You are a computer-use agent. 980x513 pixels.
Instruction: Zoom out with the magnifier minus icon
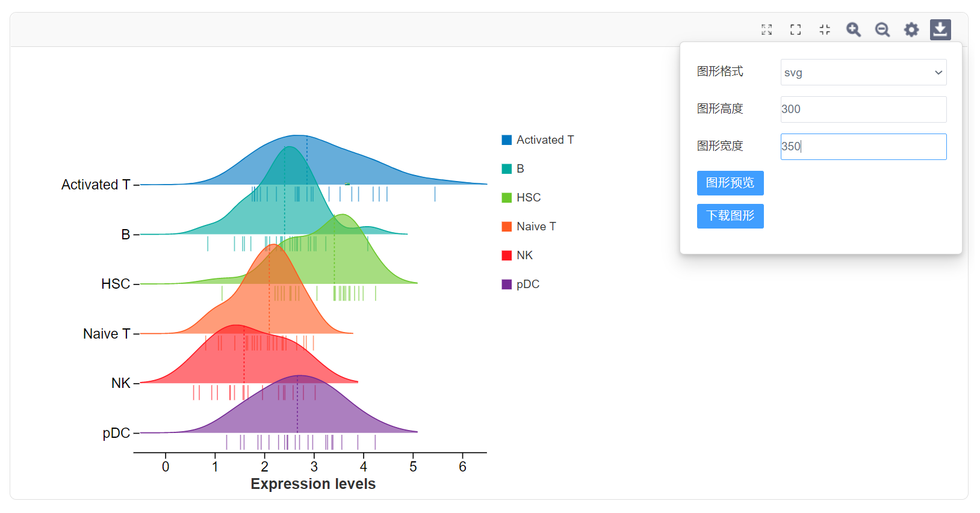[x=882, y=29]
